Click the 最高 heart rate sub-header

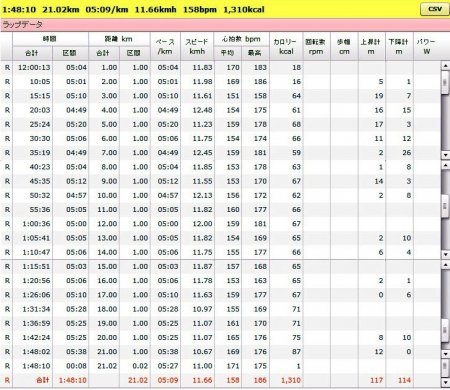255,53
